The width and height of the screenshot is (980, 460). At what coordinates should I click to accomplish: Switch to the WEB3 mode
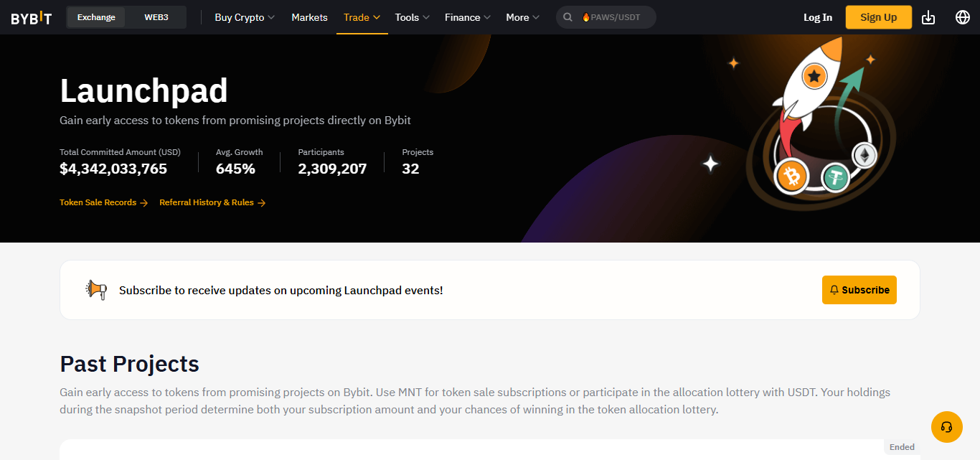tap(156, 17)
